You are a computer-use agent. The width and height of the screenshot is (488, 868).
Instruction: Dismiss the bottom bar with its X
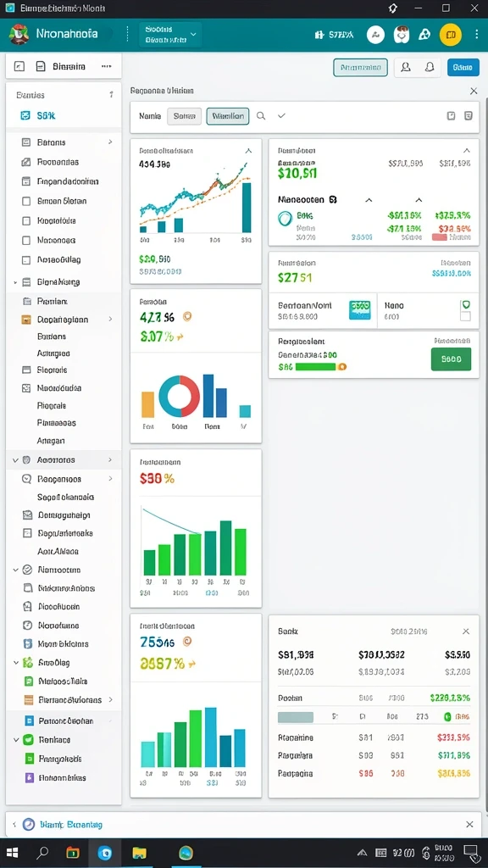(x=469, y=824)
